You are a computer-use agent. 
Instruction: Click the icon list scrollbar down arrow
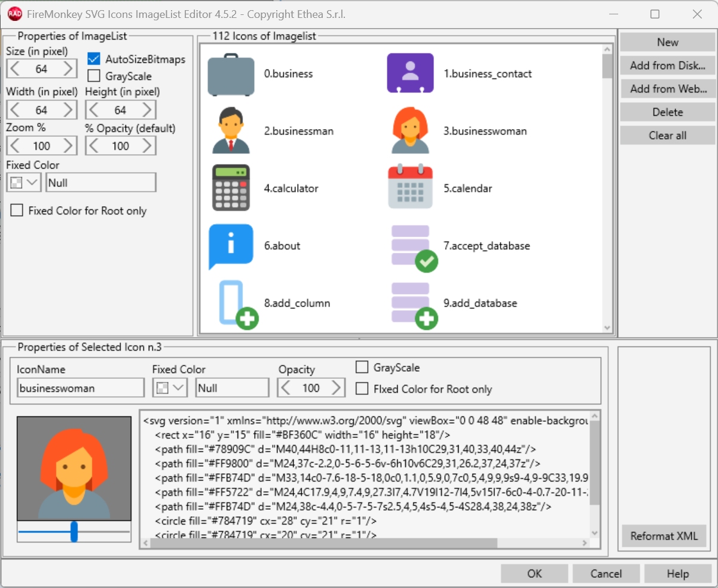tap(607, 328)
